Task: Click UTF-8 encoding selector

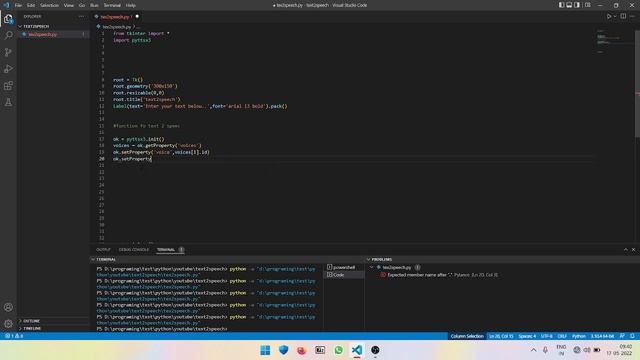Action: pos(547,336)
